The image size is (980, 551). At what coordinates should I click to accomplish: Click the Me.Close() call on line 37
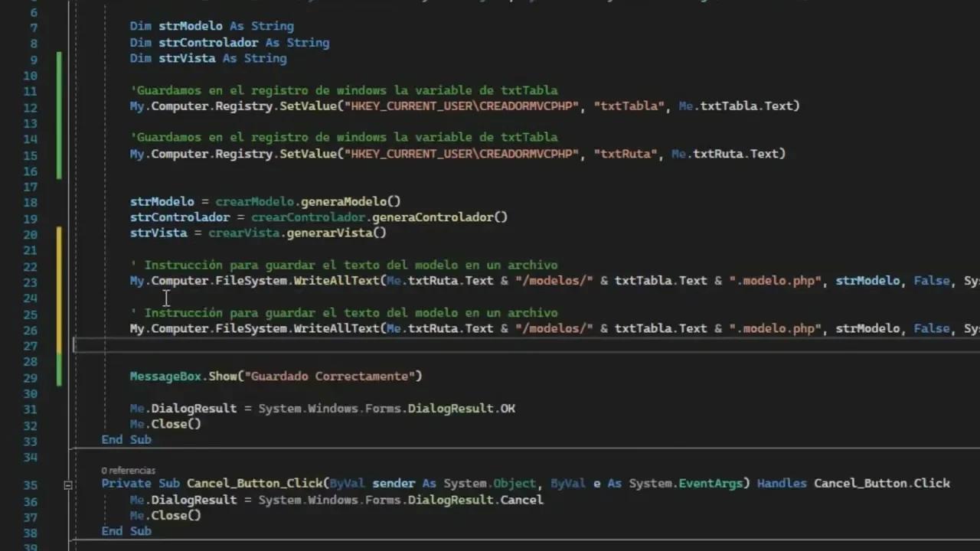click(165, 515)
